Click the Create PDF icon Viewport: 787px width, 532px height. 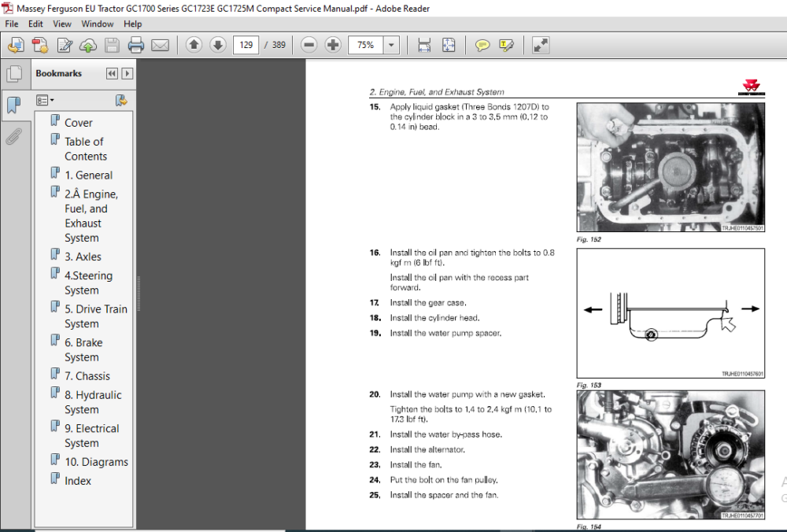click(x=39, y=45)
